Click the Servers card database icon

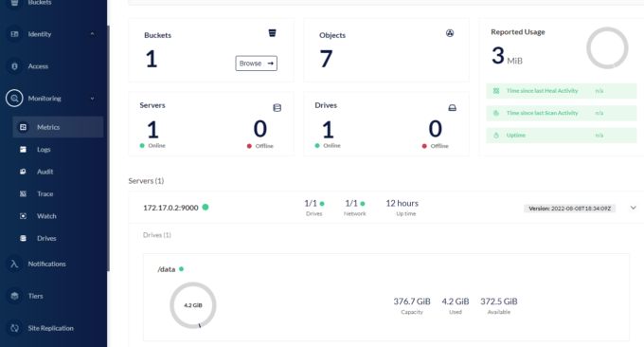click(277, 108)
